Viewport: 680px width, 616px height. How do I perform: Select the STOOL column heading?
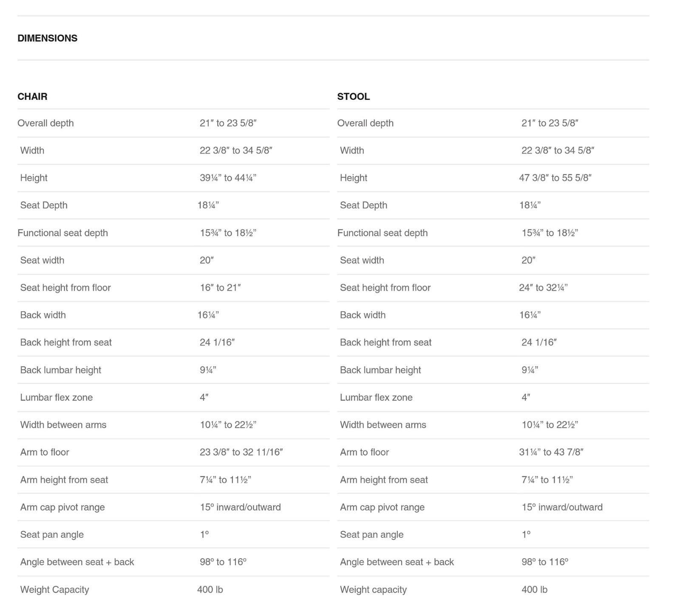click(x=353, y=97)
